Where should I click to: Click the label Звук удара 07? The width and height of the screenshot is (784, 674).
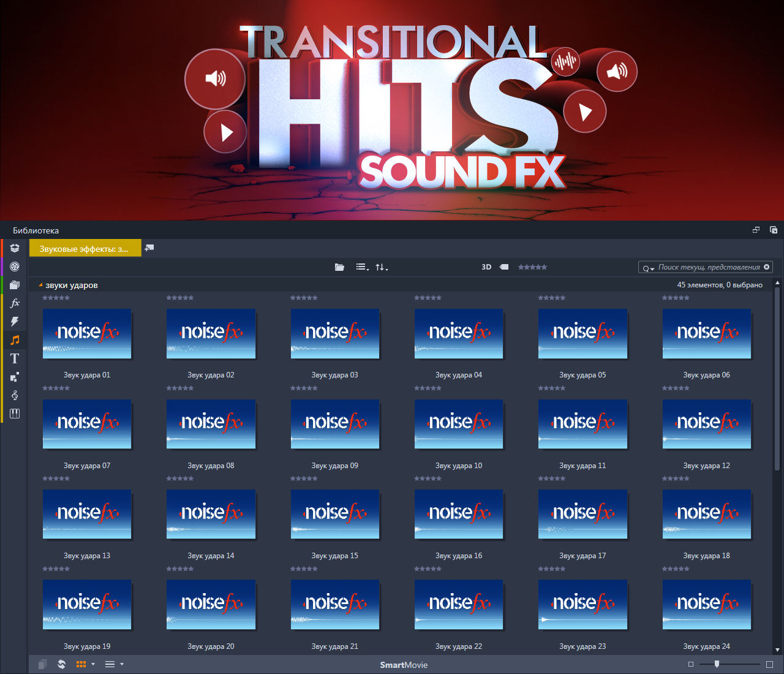tap(87, 466)
